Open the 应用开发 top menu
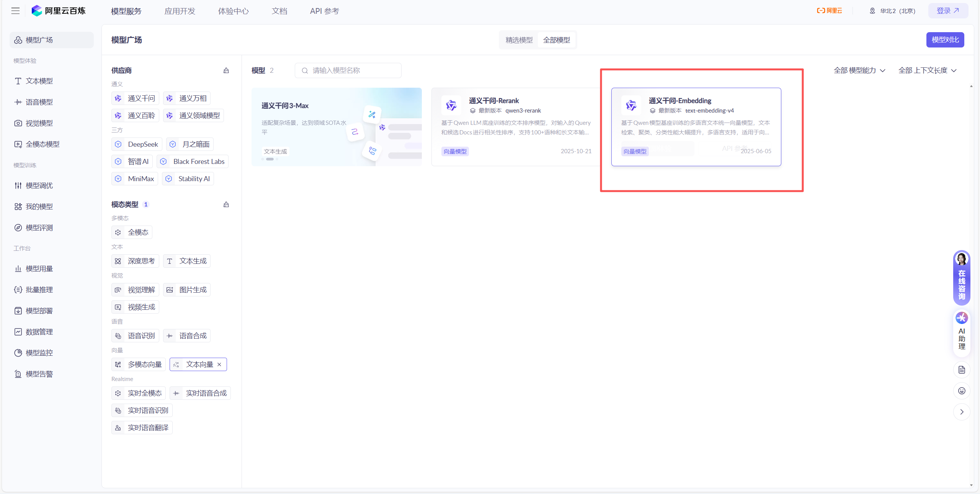 (180, 11)
